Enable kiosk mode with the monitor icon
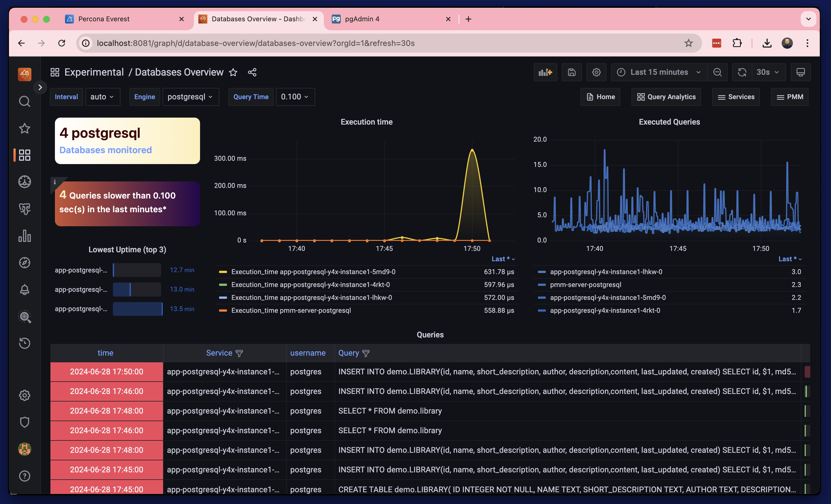Image resolution: width=831 pixels, height=504 pixels. (801, 72)
